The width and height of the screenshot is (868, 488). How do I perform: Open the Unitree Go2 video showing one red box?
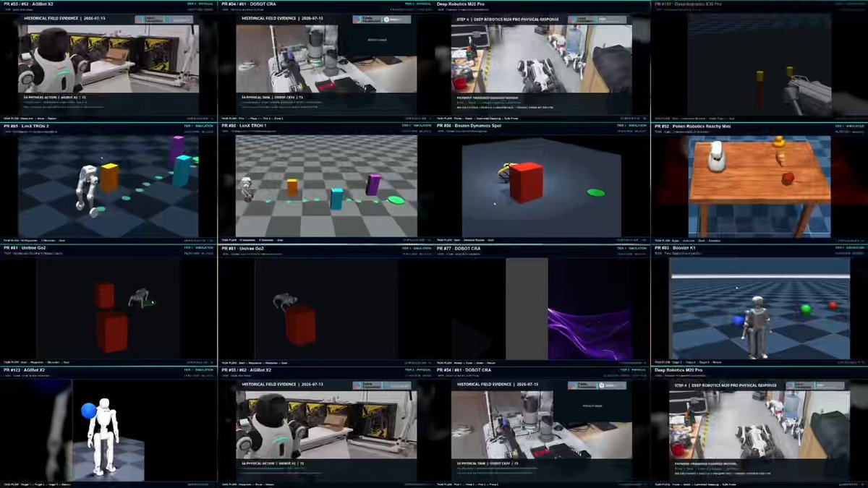coord(325,305)
